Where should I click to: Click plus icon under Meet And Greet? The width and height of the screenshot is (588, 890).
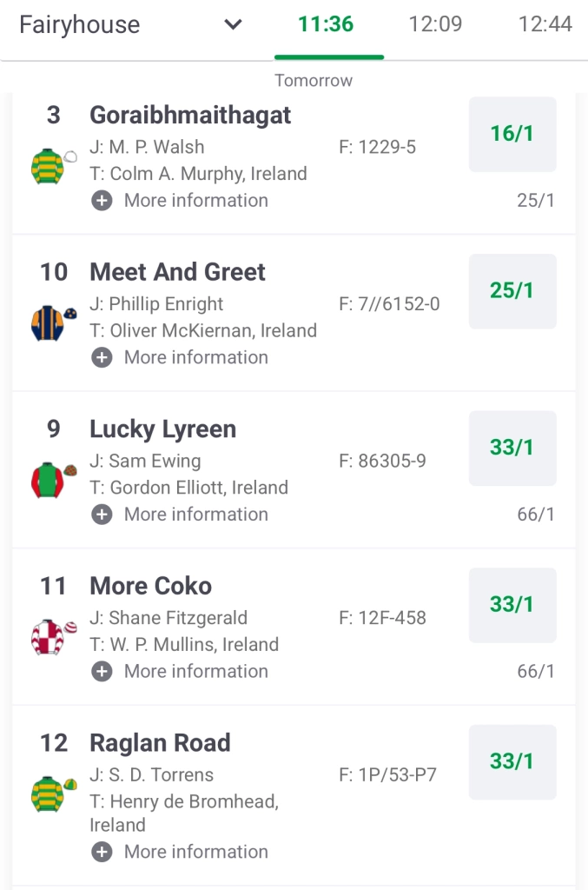(102, 358)
